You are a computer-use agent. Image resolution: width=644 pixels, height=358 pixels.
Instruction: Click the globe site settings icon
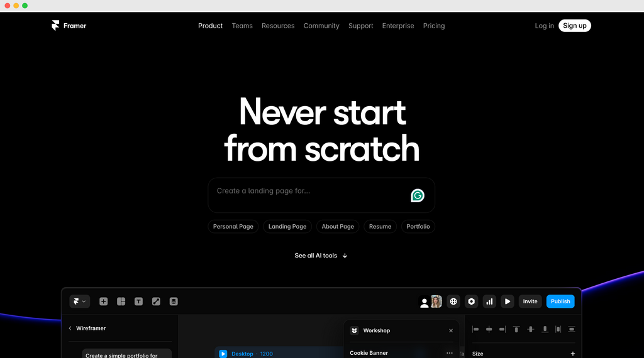pyautogui.click(x=453, y=301)
